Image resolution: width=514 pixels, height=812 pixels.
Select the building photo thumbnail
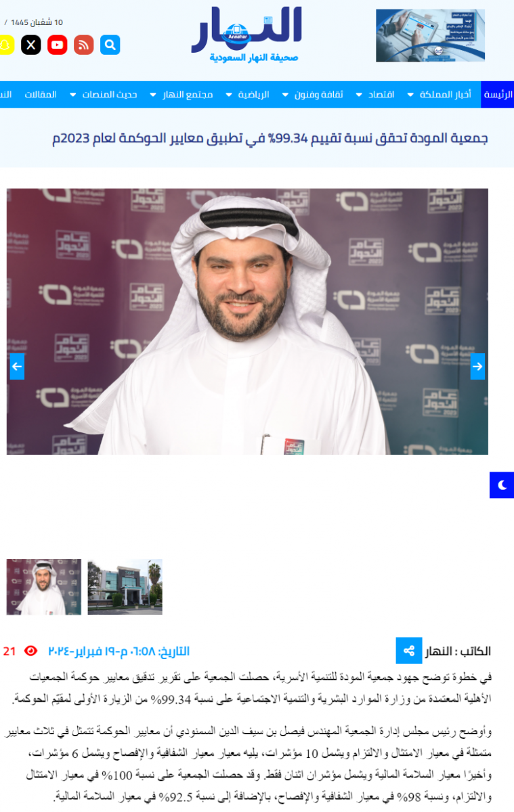pos(125,587)
